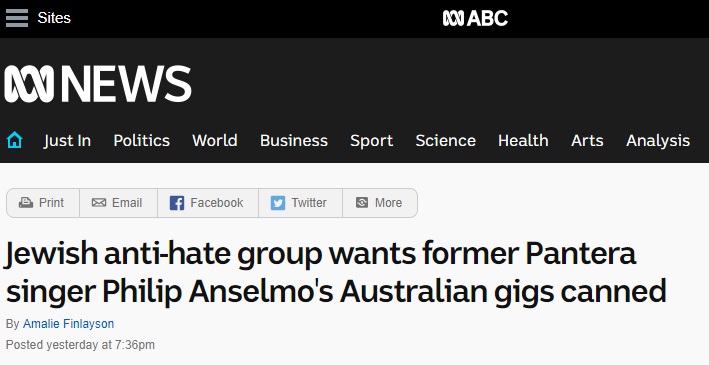
Task: Go to ABC News logo homepage
Action: [x=98, y=84]
